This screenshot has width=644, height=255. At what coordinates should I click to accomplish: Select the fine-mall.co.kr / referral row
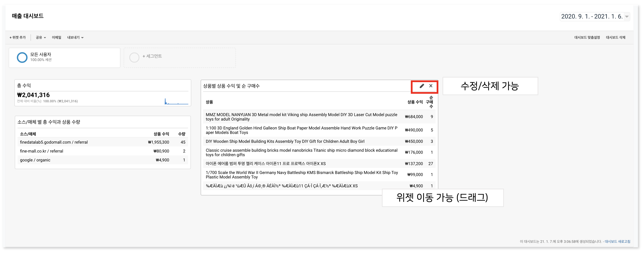[103, 151]
